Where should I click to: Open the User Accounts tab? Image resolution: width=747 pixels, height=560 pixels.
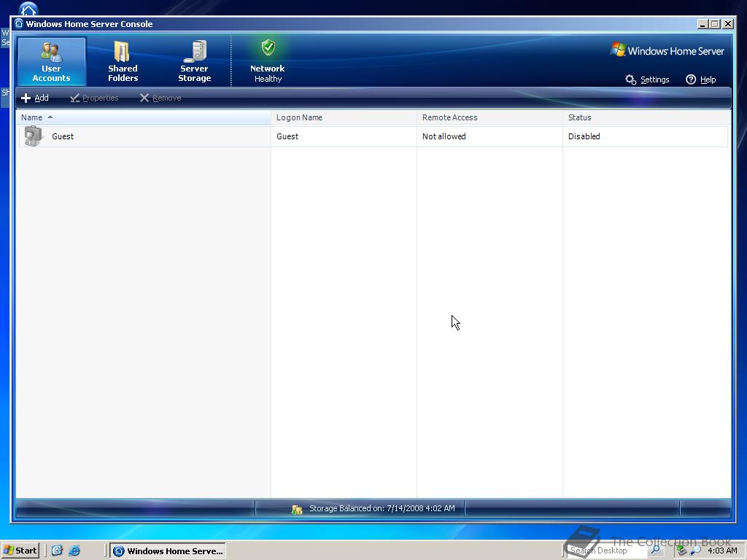[52, 61]
